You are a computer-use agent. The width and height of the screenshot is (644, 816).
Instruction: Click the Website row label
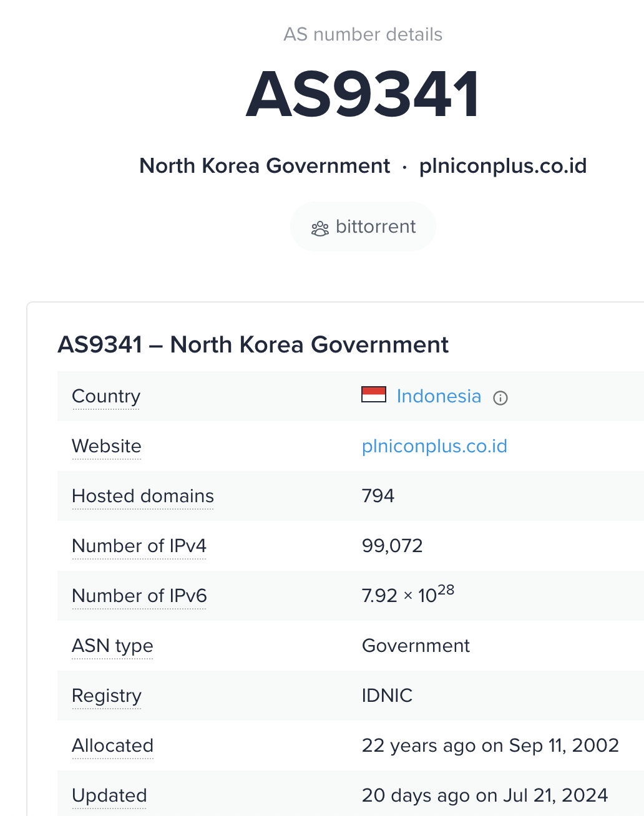[x=107, y=446]
